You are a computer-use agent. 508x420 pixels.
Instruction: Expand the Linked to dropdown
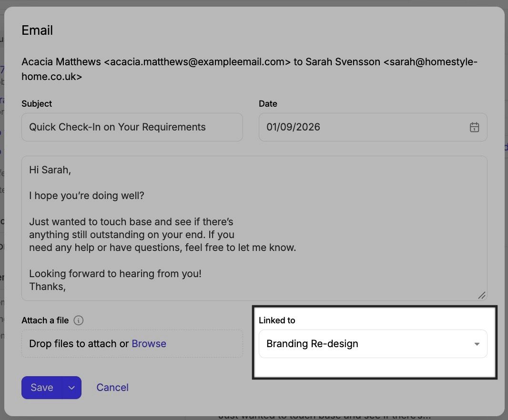click(373, 344)
